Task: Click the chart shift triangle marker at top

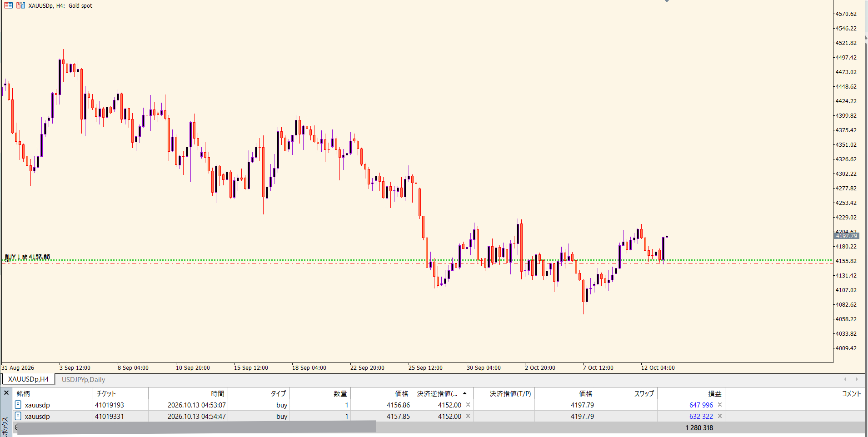Action: (x=667, y=1)
